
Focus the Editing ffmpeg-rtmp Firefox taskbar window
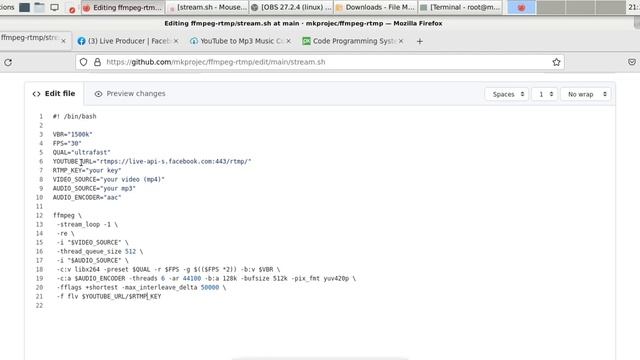point(123,7)
